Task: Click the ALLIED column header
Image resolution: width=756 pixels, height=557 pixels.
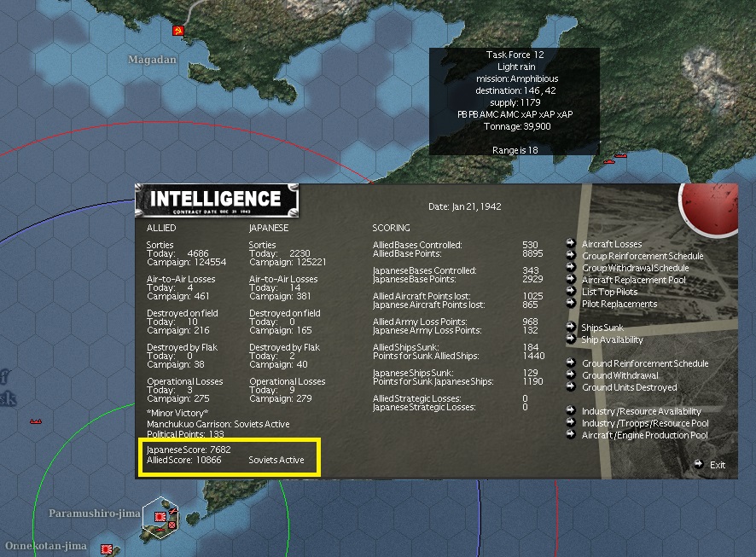Action: pos(161,228)
